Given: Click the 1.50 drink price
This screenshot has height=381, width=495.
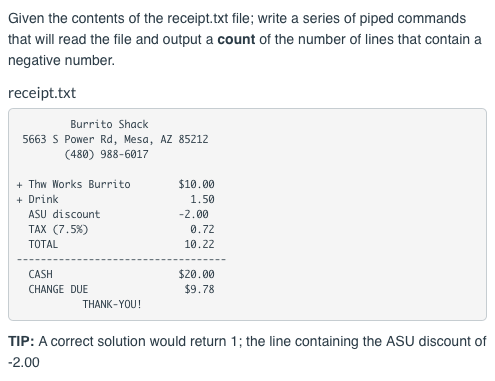Looking at the screenshot, I should (202, 199).
